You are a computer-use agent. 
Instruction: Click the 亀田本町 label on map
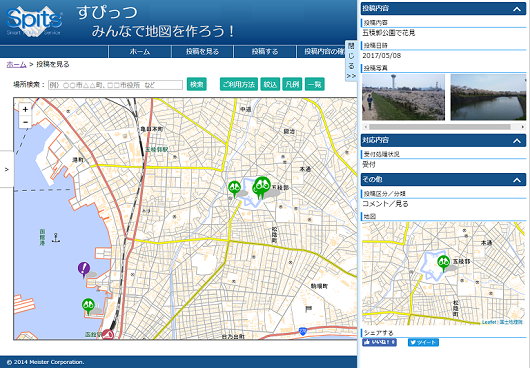152,129
